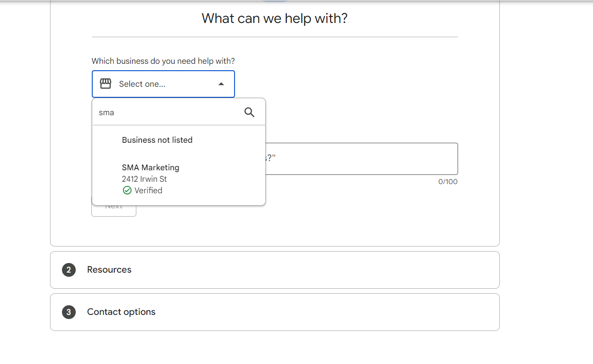This screenshot has height=364, width=593.
Task: Click the 'Verified' status text
Action: click(148, 190)
